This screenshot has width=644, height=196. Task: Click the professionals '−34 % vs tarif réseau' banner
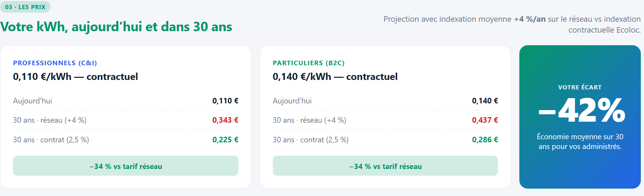[126, 166]
